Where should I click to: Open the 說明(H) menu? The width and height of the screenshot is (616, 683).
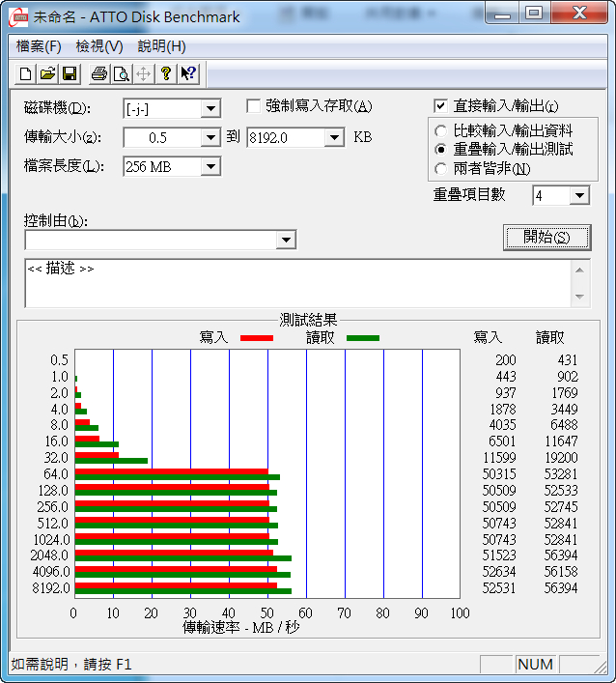[161, 46]
